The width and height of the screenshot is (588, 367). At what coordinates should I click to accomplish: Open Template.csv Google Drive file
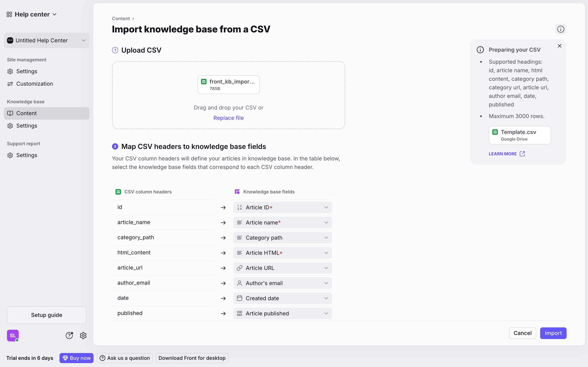520,135
